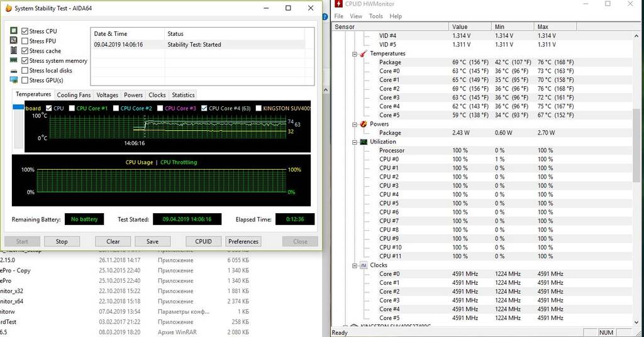This screenshot has width=644, height=337.
Task: Select the Stability Test: Started log row
Action: [198, 45]
